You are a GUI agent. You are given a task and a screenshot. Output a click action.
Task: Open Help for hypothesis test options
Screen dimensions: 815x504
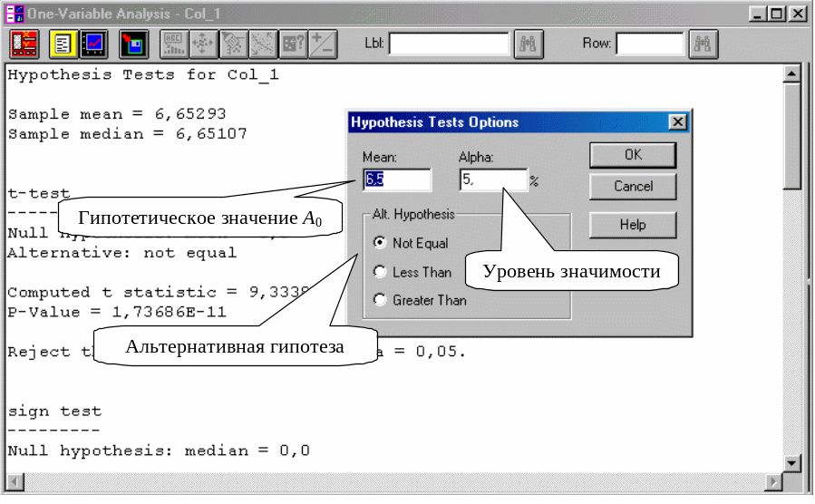pyautogui.click(x=633, y=224)
